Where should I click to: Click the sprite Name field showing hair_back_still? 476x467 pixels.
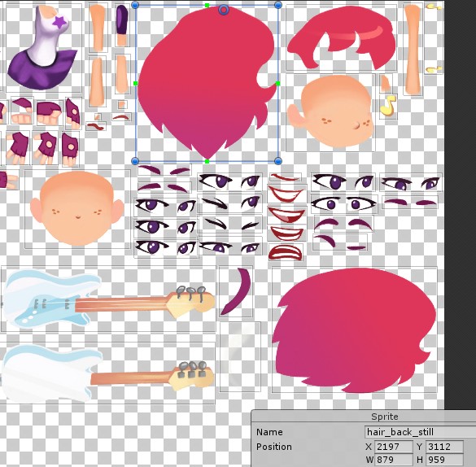420,432
